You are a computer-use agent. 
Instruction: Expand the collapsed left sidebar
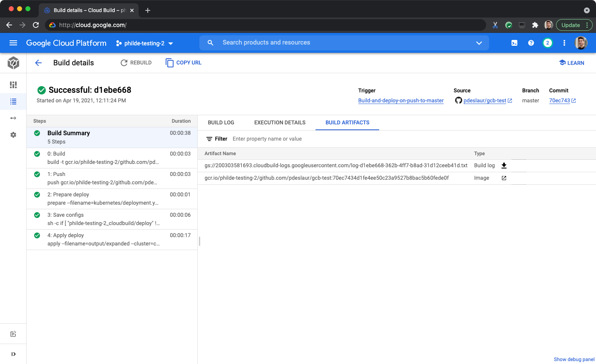pos(13,354)
